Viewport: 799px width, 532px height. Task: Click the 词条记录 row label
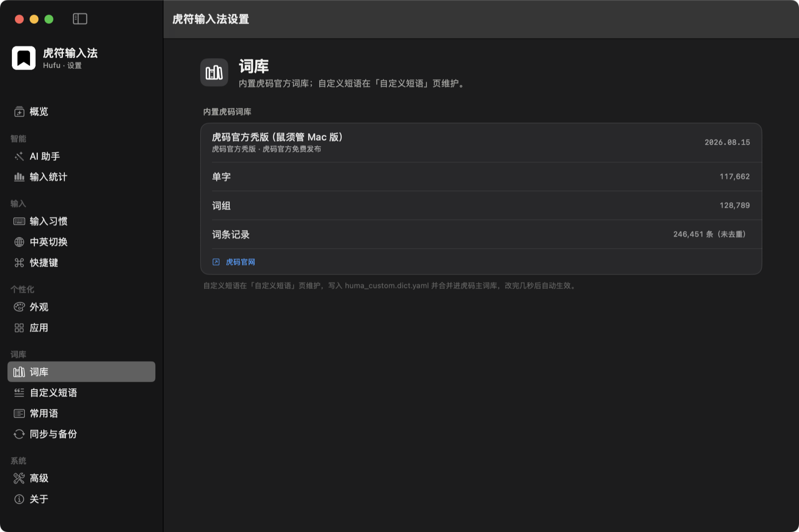point(231,235)
